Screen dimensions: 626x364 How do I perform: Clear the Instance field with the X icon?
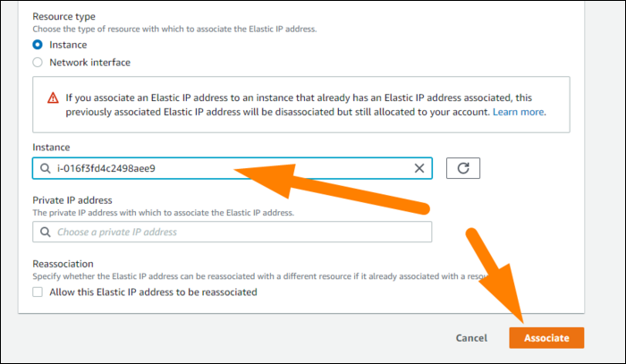(419, 168)
